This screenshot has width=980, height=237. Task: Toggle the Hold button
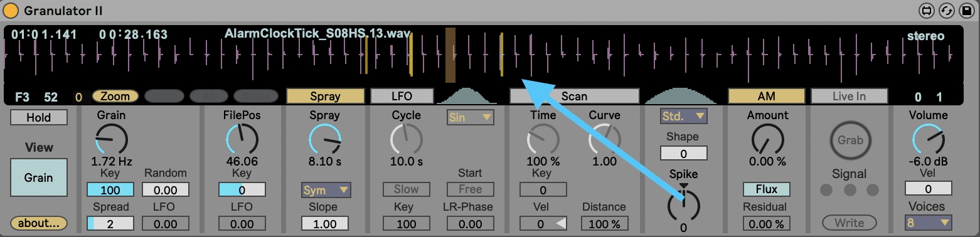click(38, 117)
